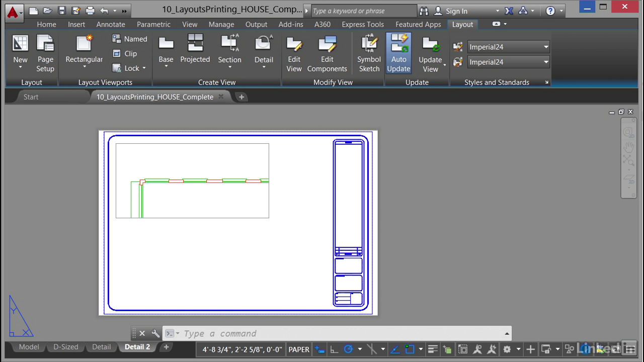
Task: Switch to the D-Sized layout tab
Action: pos(66,347)
